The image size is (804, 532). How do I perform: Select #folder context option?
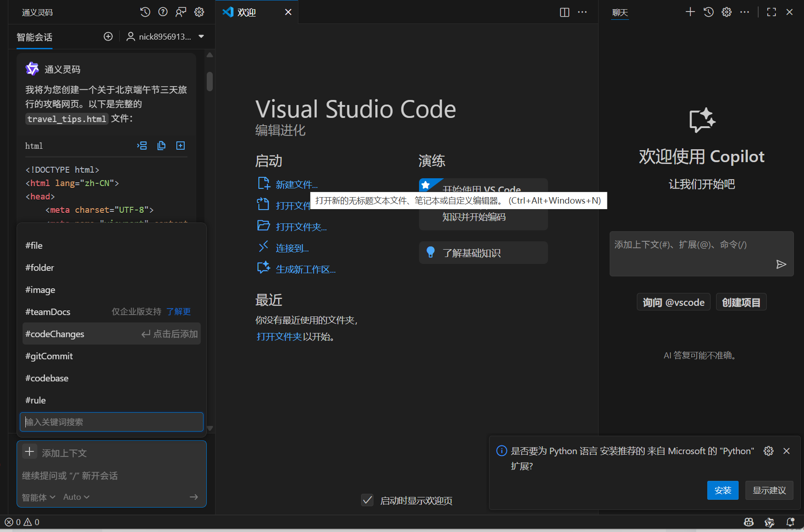pyautogui.click(x=111, y=268)
